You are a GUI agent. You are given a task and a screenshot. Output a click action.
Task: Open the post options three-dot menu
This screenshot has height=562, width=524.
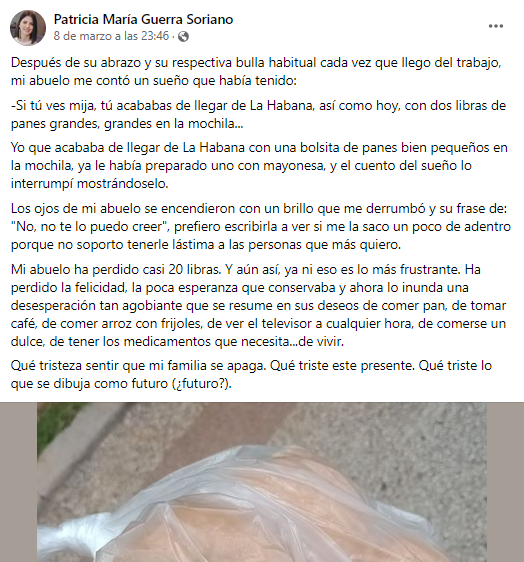[496, 26]
